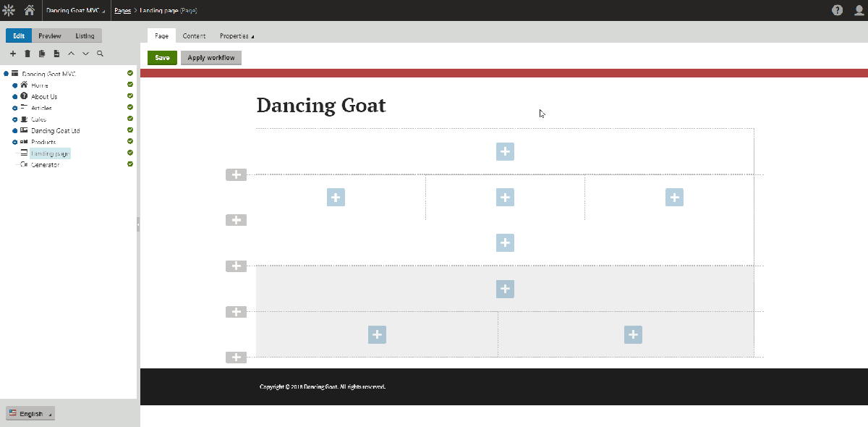Open the English language selector

29,413
